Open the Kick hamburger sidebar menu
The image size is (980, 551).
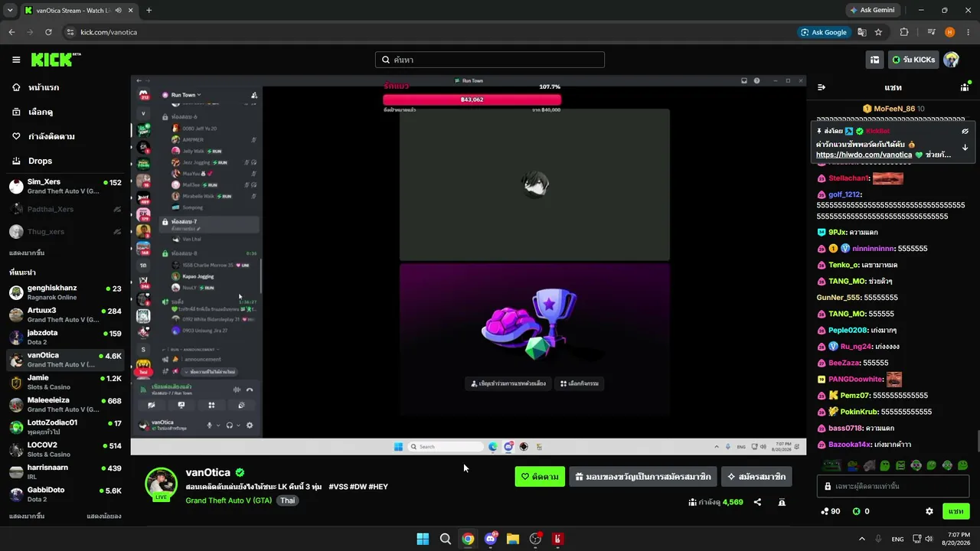(16, 60)
